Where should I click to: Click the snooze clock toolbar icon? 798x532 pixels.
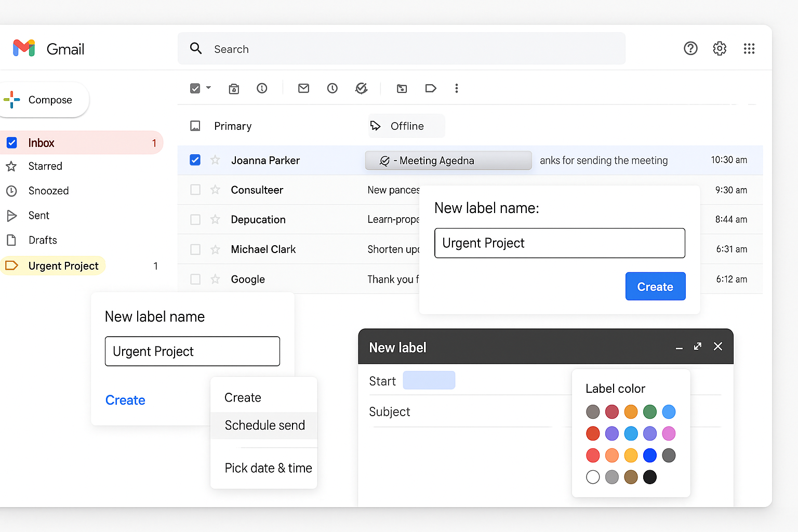tap(332, 88)
